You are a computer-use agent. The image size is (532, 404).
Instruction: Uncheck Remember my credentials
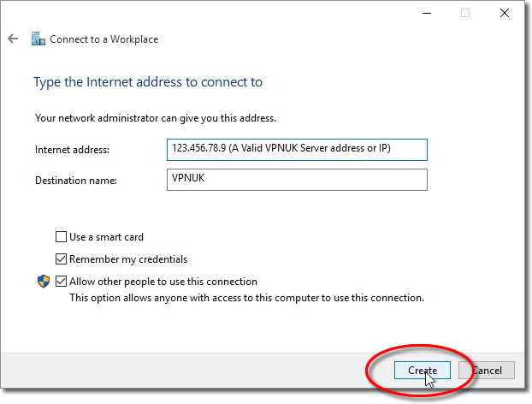[61, 259]
